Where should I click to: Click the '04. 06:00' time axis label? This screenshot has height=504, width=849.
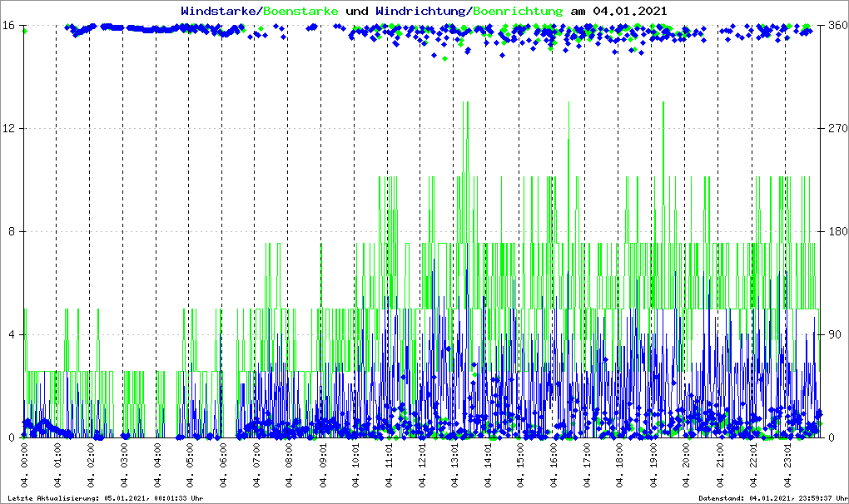click(222, 466)
